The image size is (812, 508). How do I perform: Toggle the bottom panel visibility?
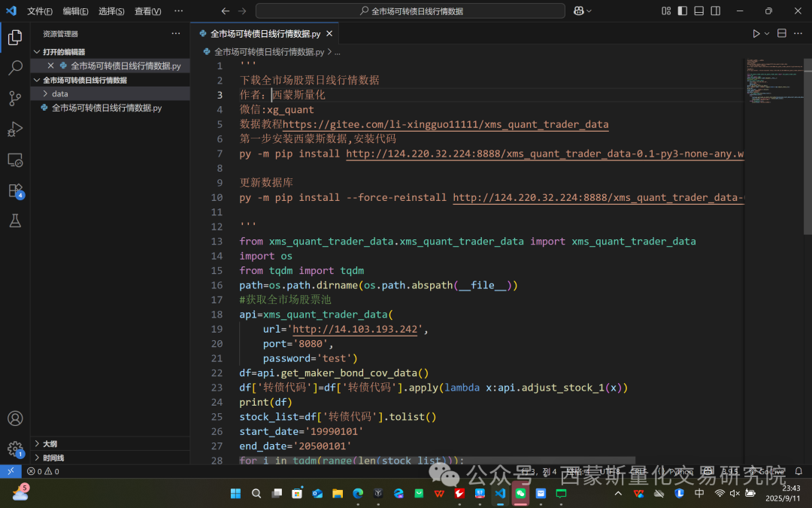(699, 11)
